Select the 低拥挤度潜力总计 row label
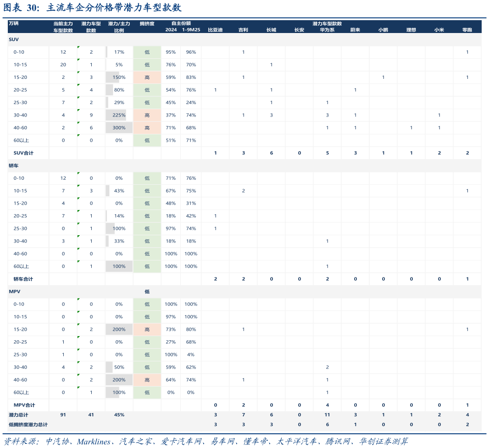 coord(28,425)
